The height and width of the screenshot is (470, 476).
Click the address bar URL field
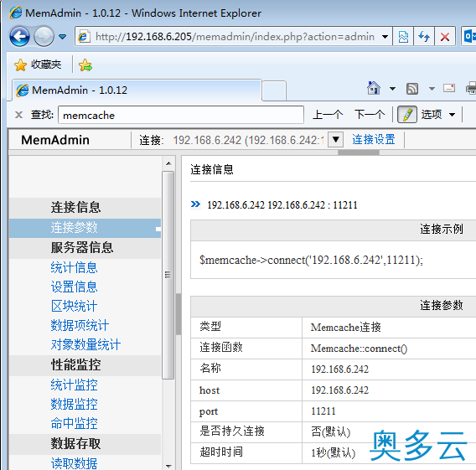click(235, 37)
